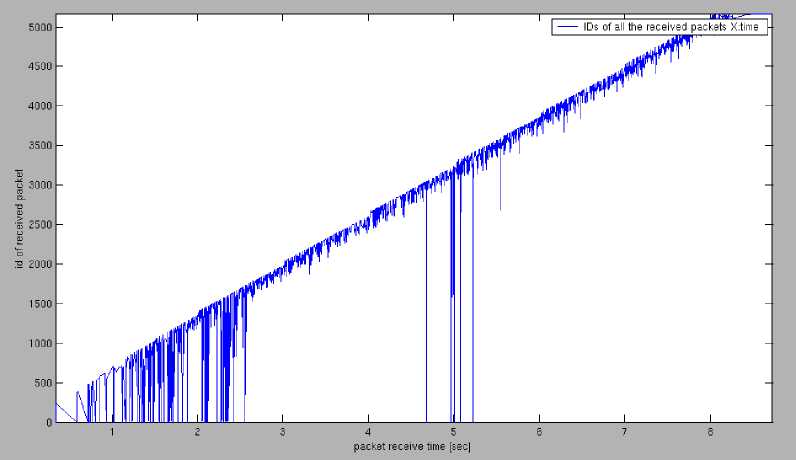Click x-axis tick label 4
The image size is (796, 460).
[x=369, y=432]
